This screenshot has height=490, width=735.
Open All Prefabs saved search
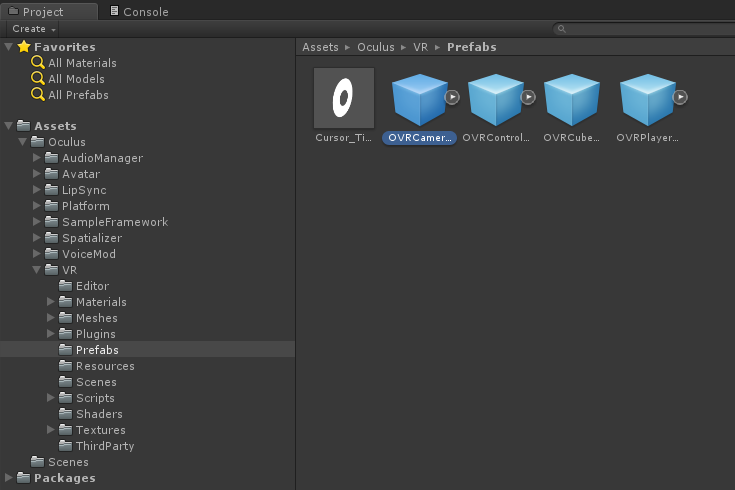pos(78,95)
